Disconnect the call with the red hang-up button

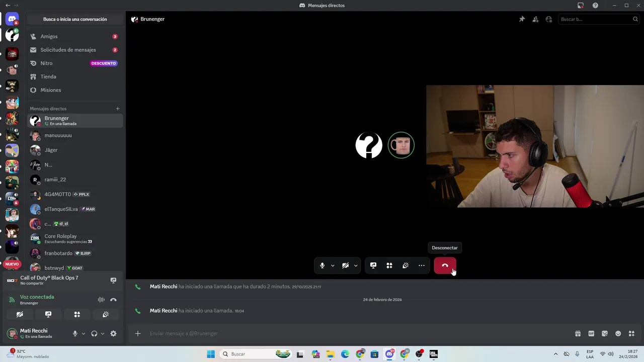[x=445, y=265]
